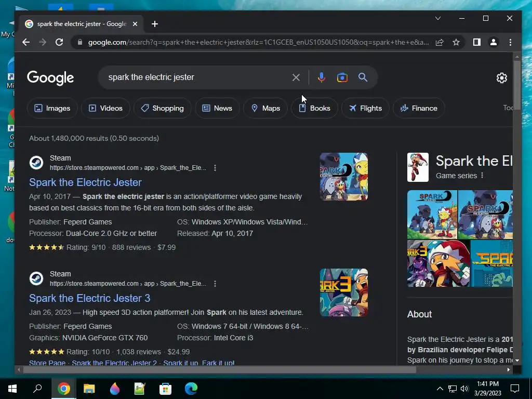This screenshot has height=399, width=532.
Task: Open taskbar paint-drop app icon
Action: (115, 389)
